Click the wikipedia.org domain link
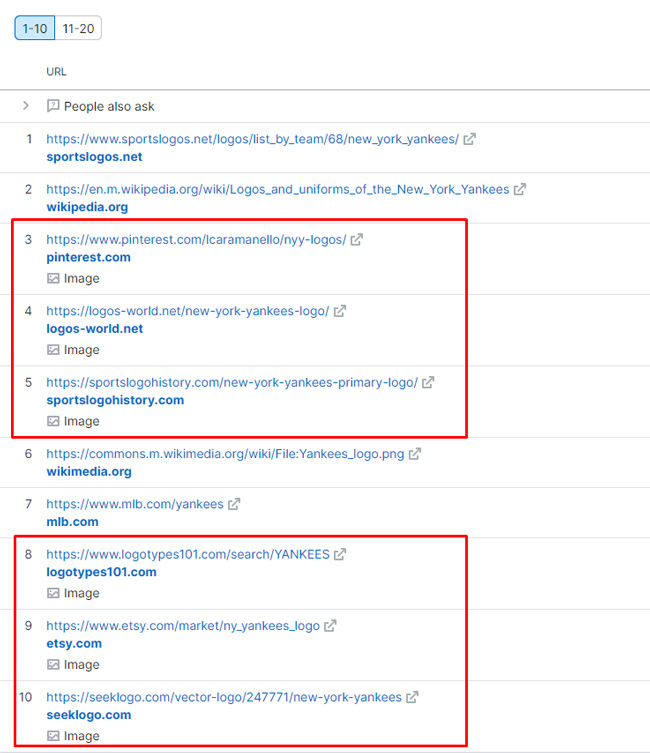This screenshot has height=753, width=650. click(87, 207)
